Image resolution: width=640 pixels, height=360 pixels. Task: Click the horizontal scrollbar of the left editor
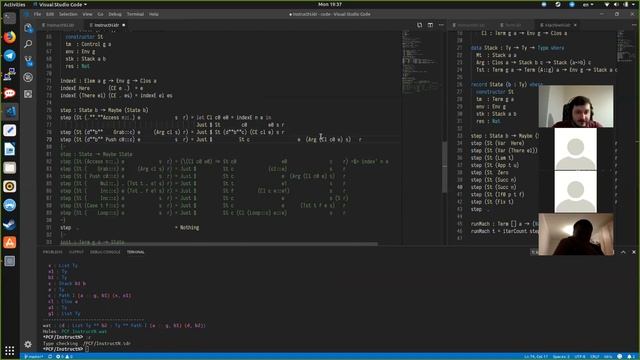pyautogui.click(x=218, y=244)
